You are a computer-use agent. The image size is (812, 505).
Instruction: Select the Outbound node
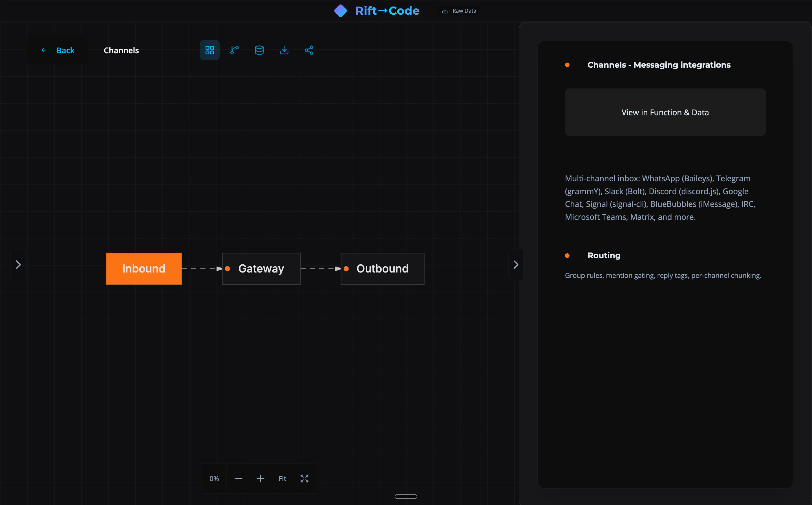pos(383,269)
